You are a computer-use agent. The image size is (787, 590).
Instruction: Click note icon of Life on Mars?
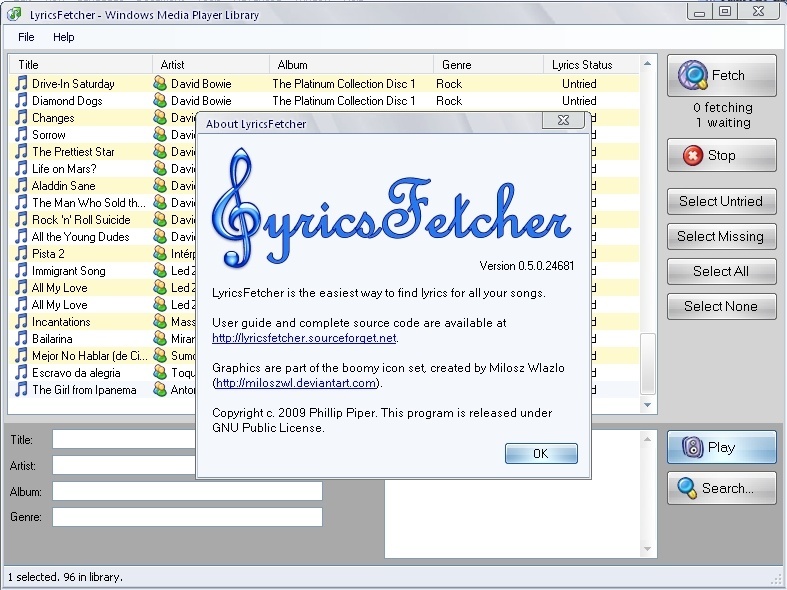point(21,169)
